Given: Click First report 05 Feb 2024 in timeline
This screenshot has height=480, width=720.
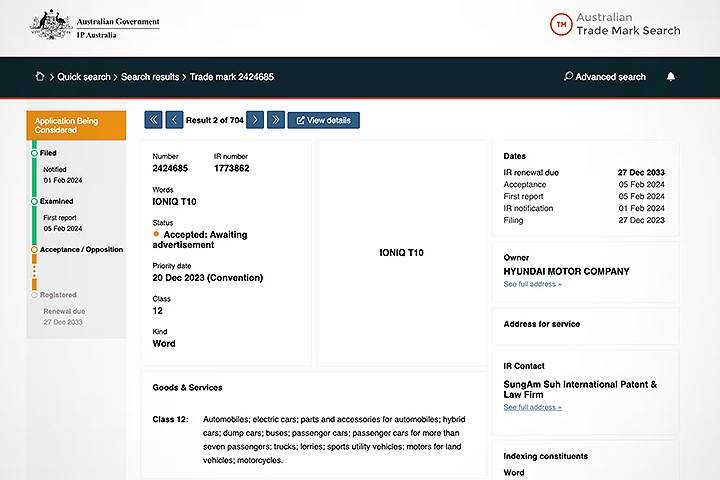Looking at the screenshot, I should pyautogui.click(x=63, y=223).
